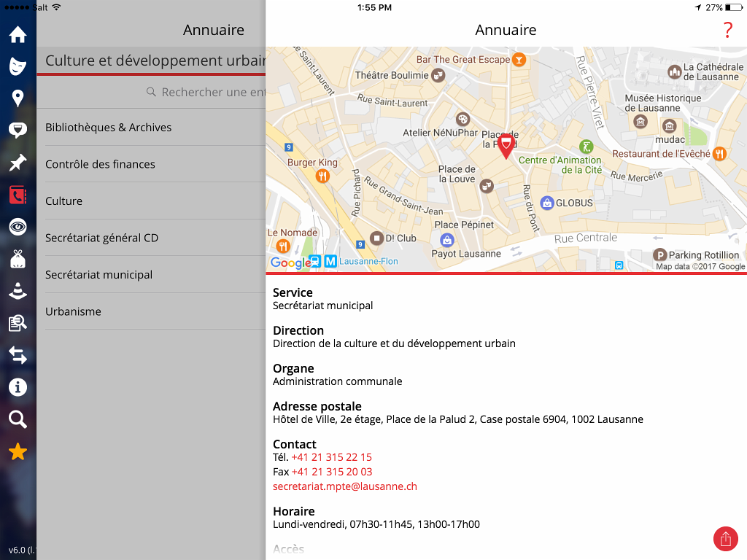Open the information circle icon
This screenshot has width=747, height=560.
(18, 387)
